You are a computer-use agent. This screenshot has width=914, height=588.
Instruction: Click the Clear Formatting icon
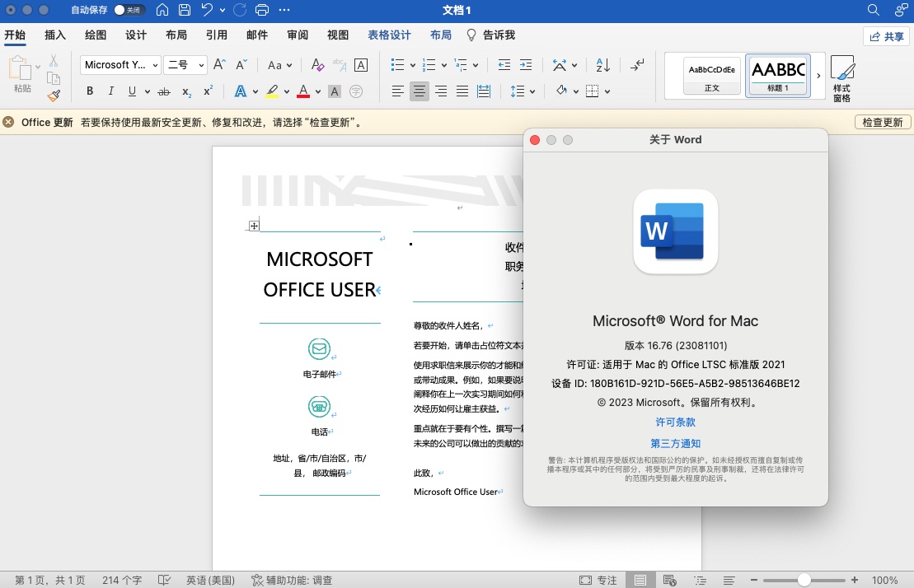(317, 65)
